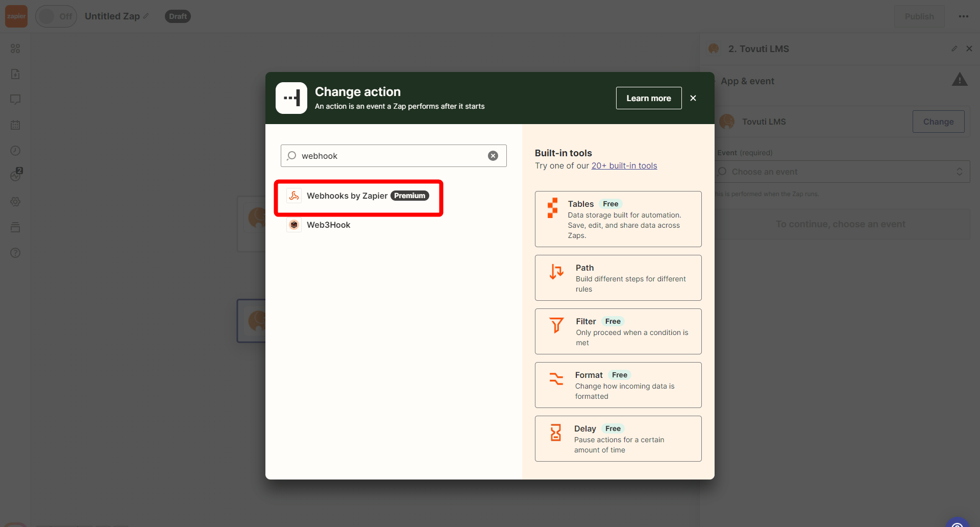The height and width of the screenshot is (527, 980).
Task: Expand the App & event section
Action: pyautogui.click(x=747, y=81)
